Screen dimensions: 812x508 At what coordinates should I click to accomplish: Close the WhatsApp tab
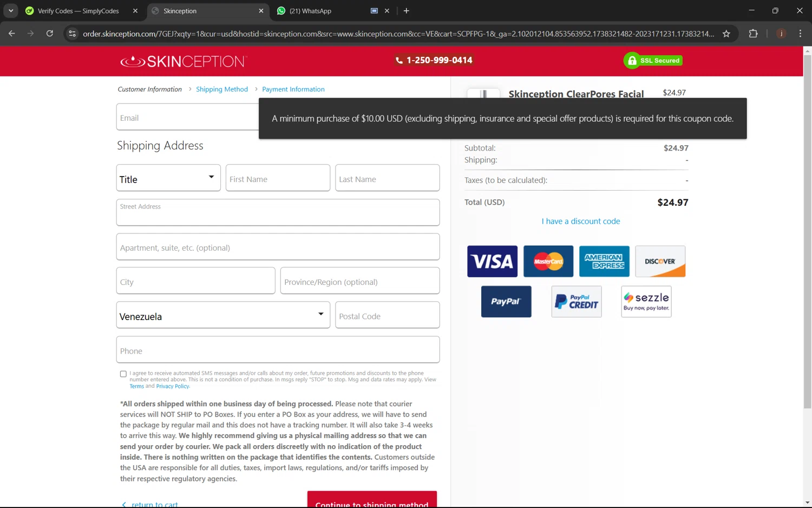pyautogui.click(x=387, y=11)
